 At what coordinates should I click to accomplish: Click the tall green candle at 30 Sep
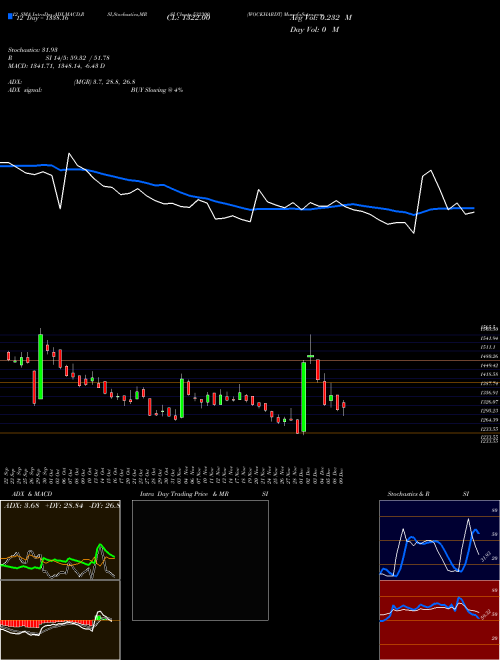[40, 367]
